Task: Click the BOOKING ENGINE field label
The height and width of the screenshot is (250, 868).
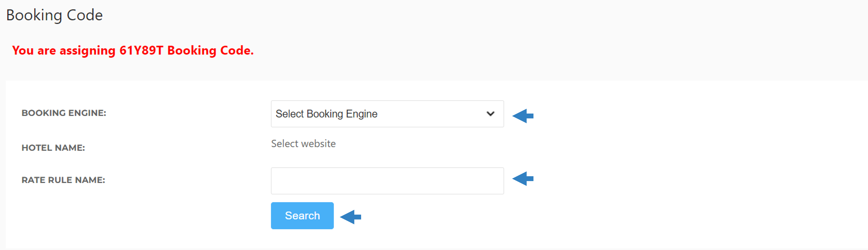Action: click(x=64, y=113)
